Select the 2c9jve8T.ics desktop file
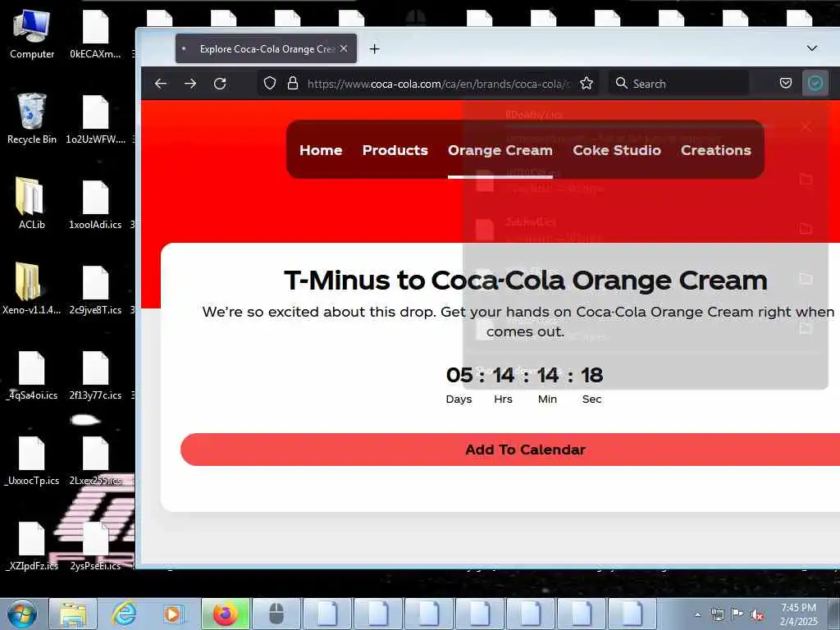The height and width of the screenshot is (630, 840). point(95,290)
